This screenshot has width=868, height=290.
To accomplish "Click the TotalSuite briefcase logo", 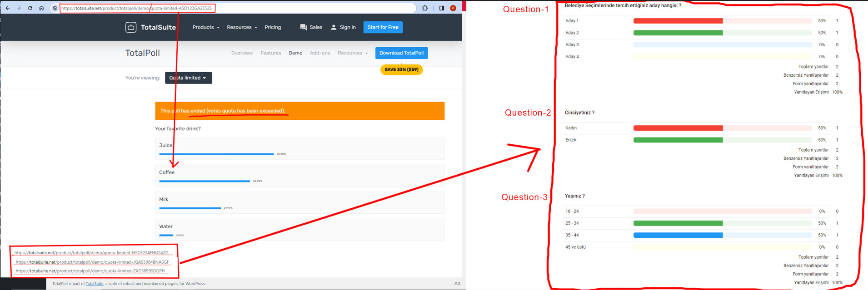I will pyautogui.click(x=131, y=27).
